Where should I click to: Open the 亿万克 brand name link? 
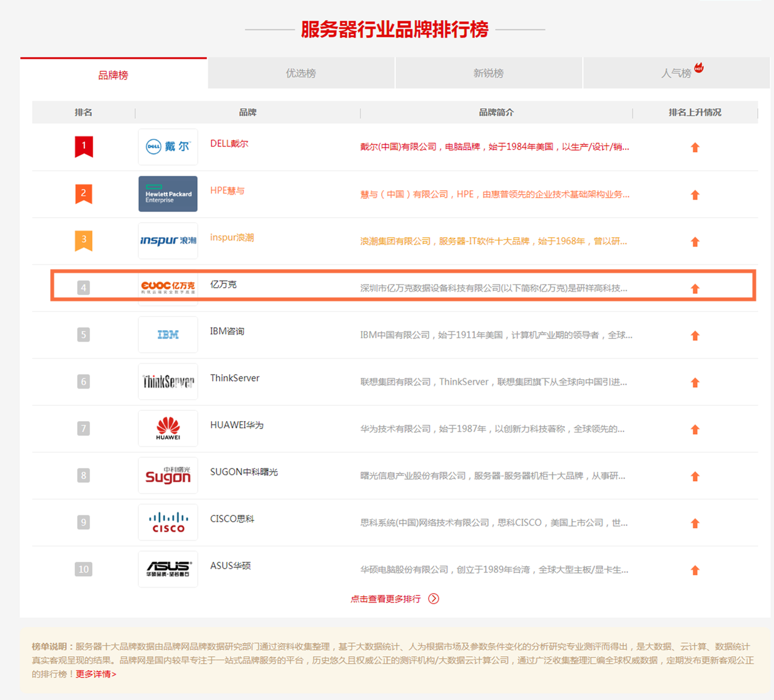pos(223,284)
